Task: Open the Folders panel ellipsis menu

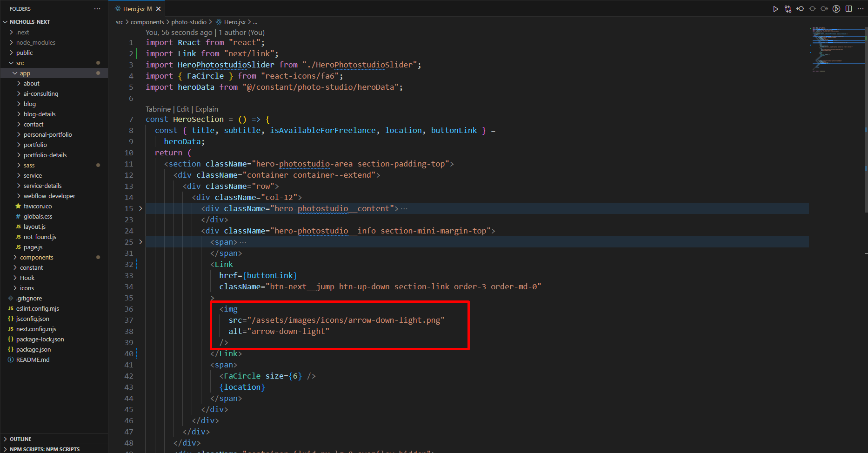Action: [97, 9]
